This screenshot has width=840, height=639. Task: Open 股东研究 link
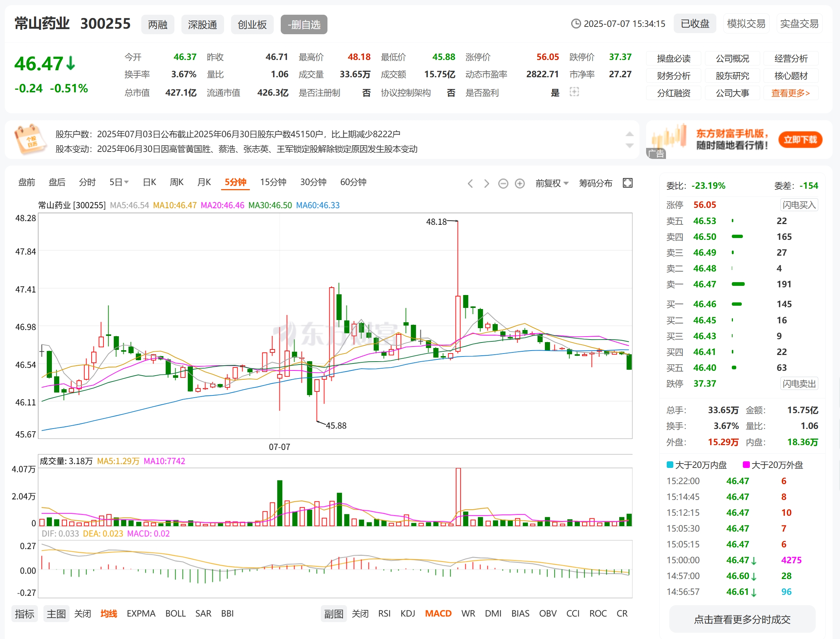(732, 76)
